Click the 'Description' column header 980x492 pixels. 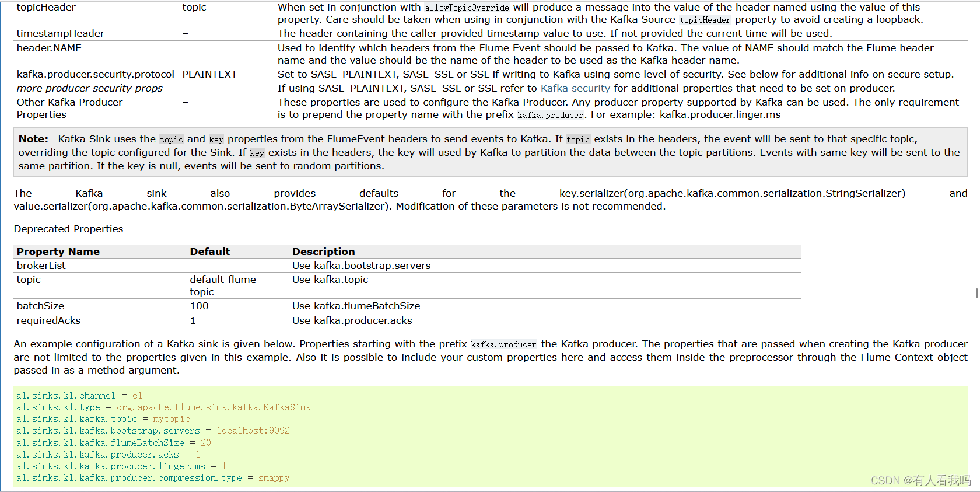pyautogui.click(x=323, y=252)
